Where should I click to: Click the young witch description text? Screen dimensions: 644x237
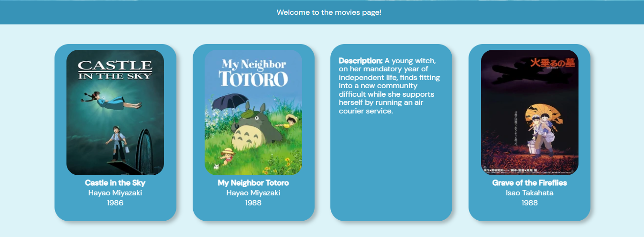390,86
